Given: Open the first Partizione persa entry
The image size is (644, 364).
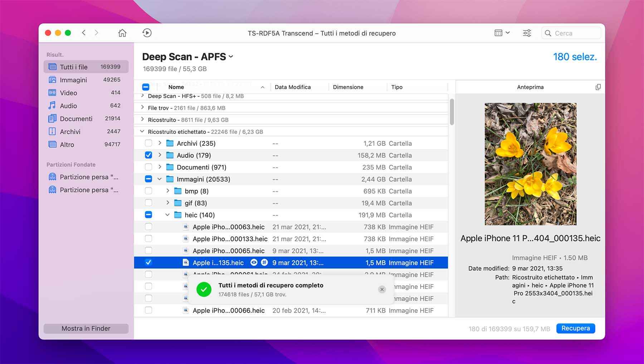Looking at the screenshot, I should [x=86, y=177].
